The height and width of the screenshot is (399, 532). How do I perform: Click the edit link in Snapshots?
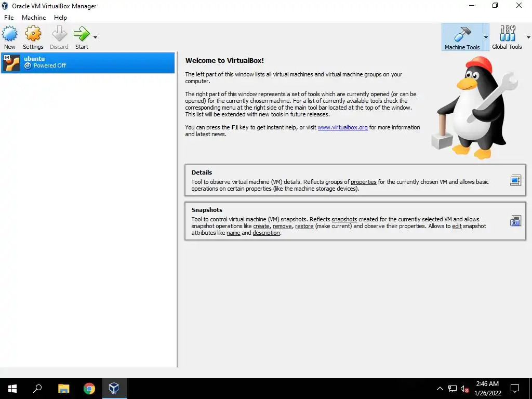pyautogui.click(x=457, y=226)
